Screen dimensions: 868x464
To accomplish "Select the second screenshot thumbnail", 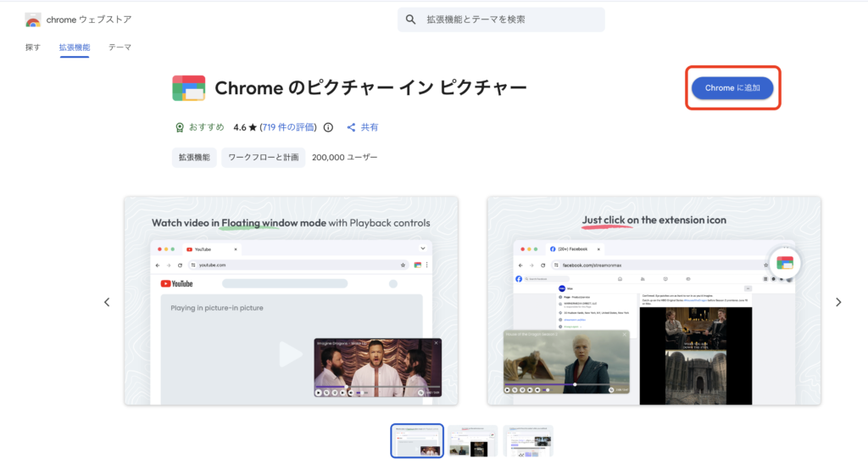I will [472, 441].
